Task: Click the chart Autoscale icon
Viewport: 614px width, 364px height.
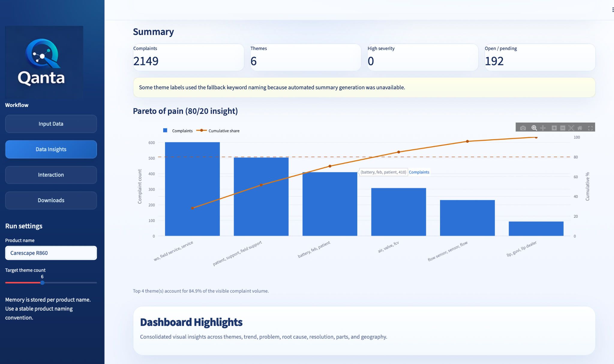Action: click(571, 128)
